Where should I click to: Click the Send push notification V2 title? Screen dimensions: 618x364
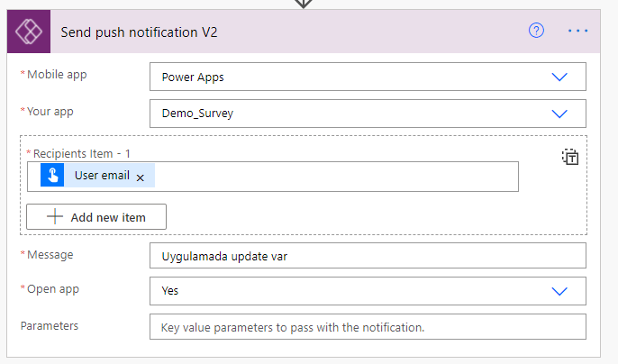(x=139, y=32)
